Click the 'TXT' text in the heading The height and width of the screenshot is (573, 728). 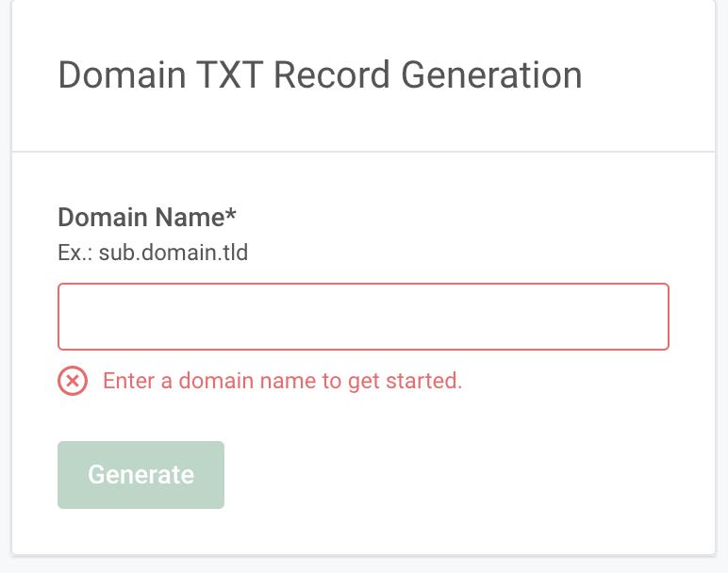click(x=230, y=75)
